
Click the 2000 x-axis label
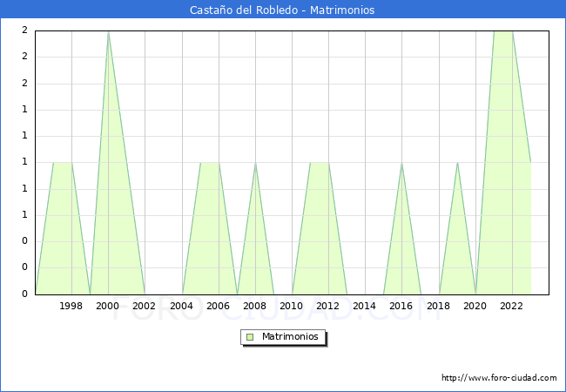point(108,306)
